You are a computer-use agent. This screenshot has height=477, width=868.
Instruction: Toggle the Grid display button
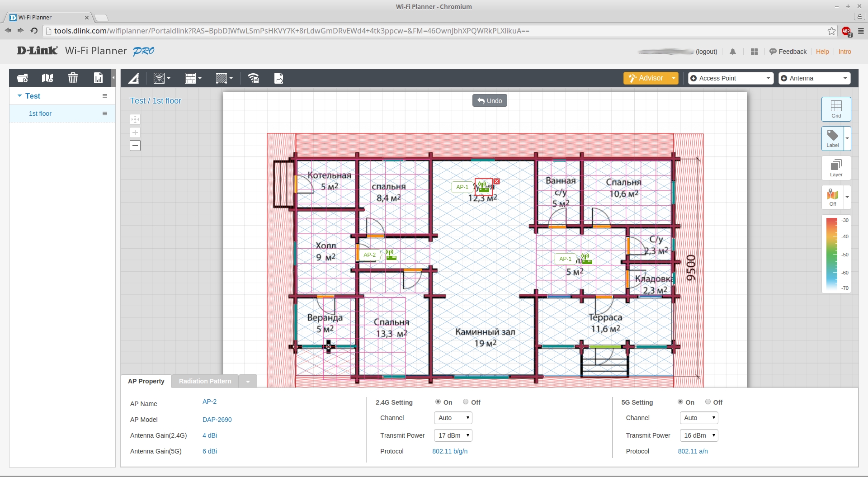(x=836, y=109)
